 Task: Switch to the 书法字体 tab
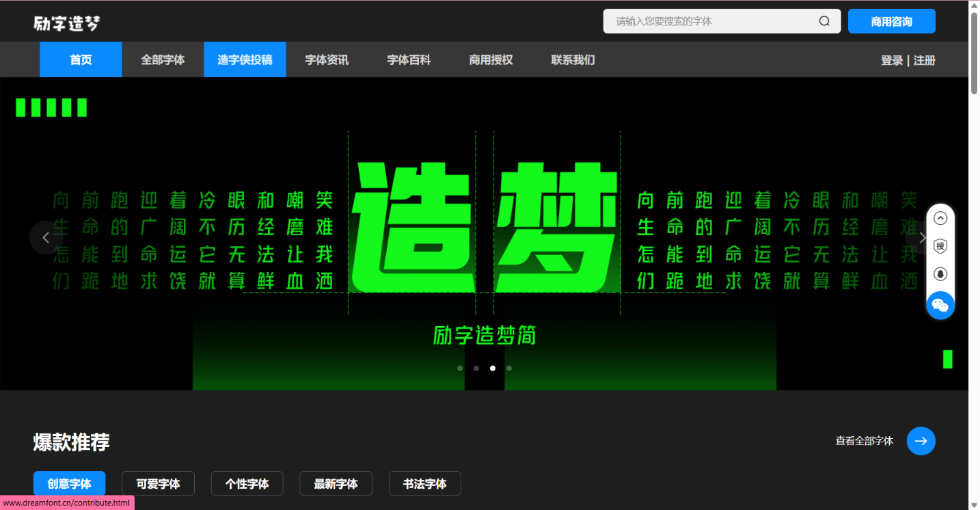tap(424, 483)
